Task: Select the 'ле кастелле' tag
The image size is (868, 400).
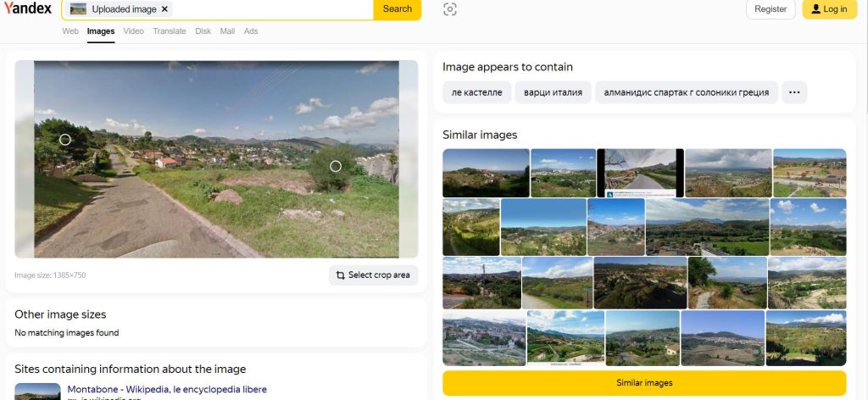Action: pos(476,92)
